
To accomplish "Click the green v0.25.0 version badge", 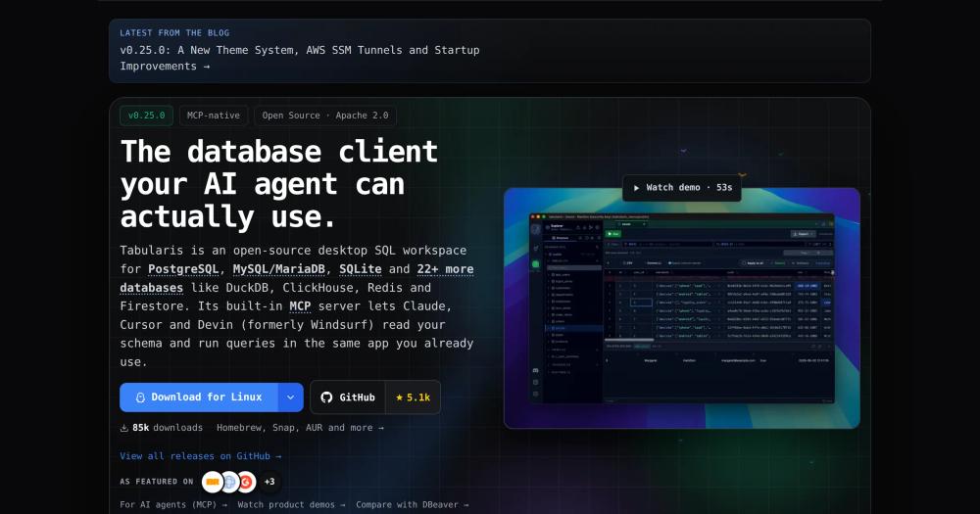I will tap(146, 116).
